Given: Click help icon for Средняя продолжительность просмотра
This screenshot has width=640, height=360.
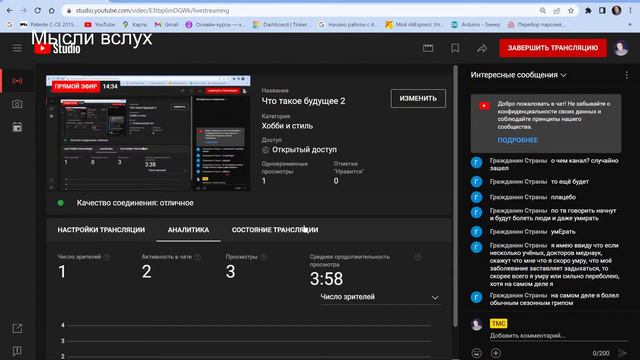Looking at the screenshot, I should pyautogui.click(x=418, y=257).
